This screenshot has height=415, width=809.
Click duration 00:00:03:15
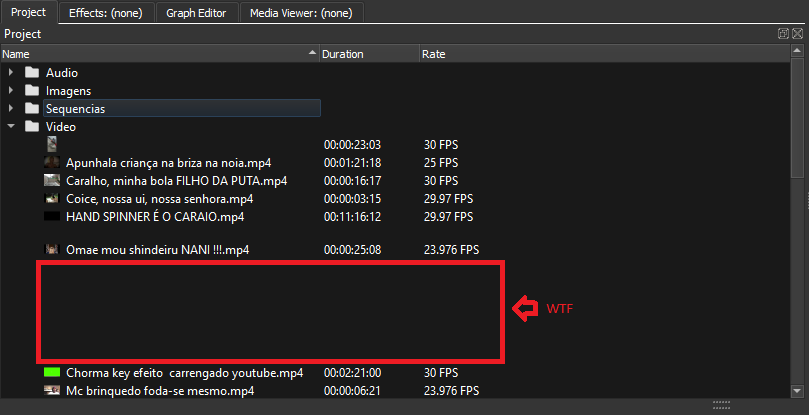pyautogui.click(x=352, y=199)
